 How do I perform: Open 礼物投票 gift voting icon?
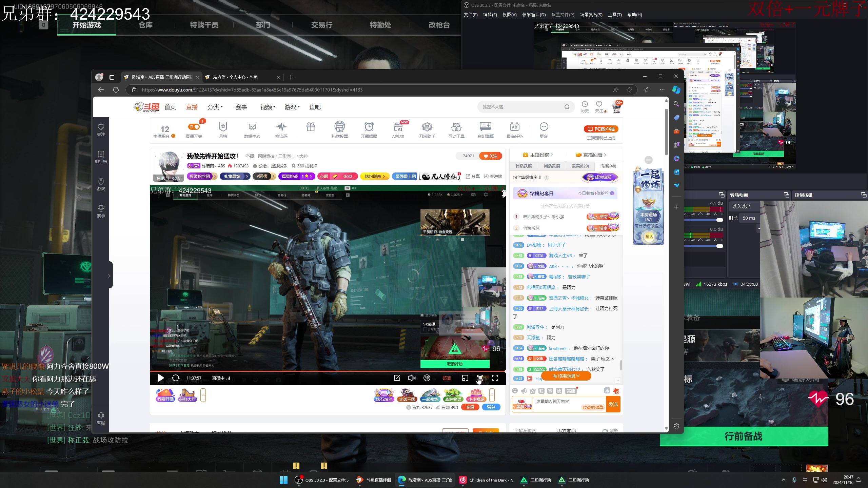point(339,130)
